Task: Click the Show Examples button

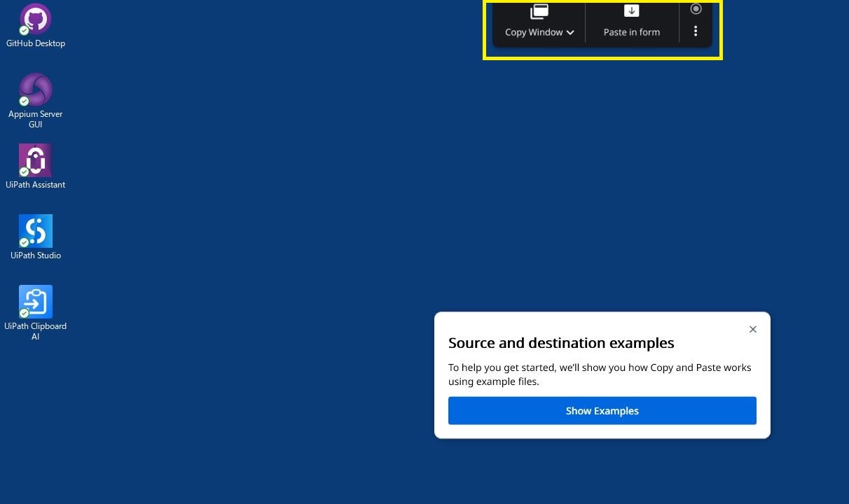Action: click(602, 411)
